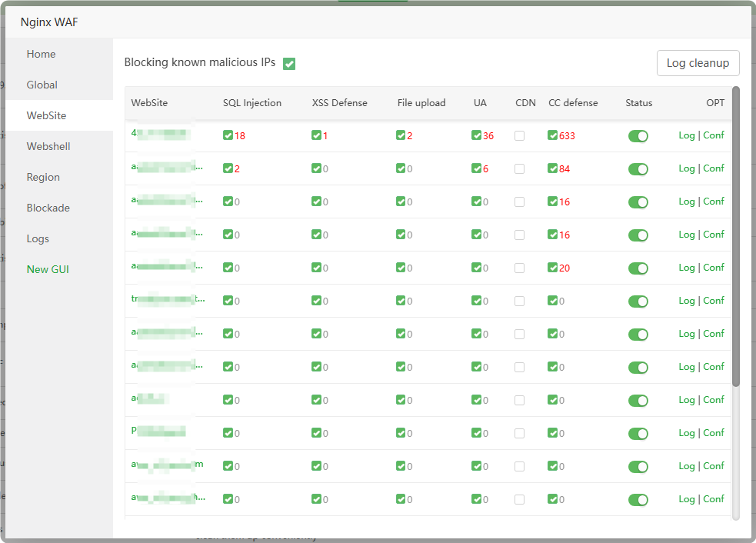Screen dimensions: 756x543
Task: Select Blockade in the left menu
Action: (48, 208)
